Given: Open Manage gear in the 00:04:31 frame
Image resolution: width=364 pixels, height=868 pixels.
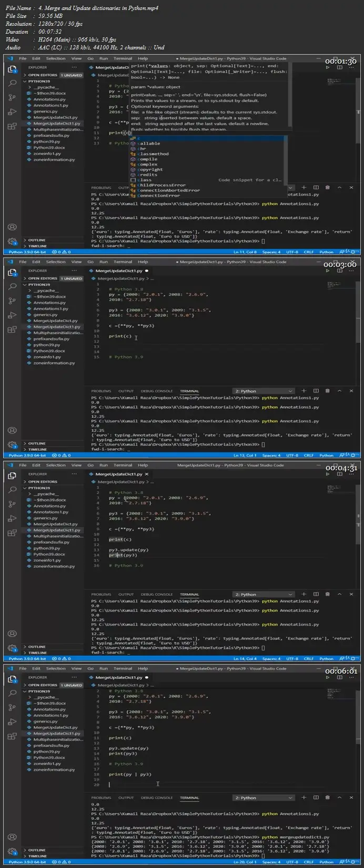Looking at the screenshot, I should [12, 648].
